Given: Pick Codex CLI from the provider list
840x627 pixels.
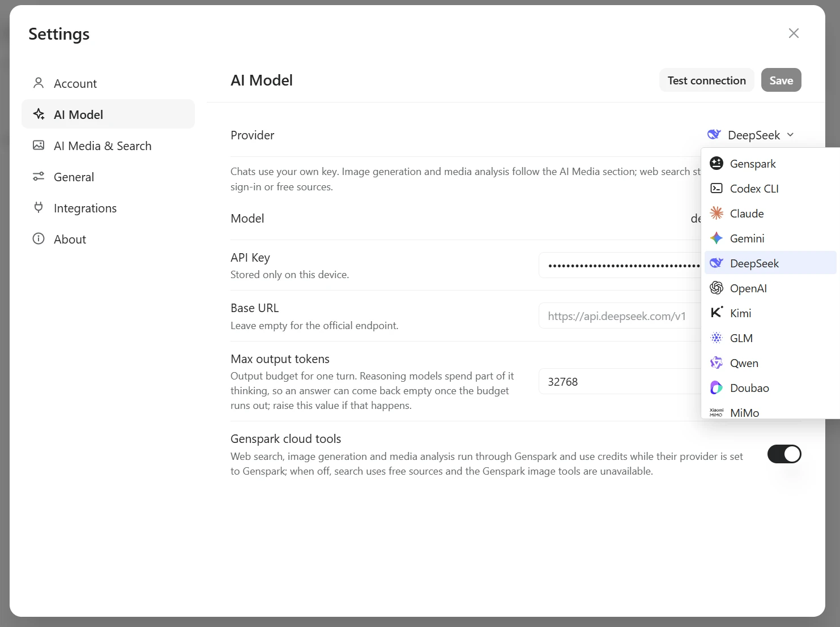Looking at the screenshot, I should (x=770, y=189).
